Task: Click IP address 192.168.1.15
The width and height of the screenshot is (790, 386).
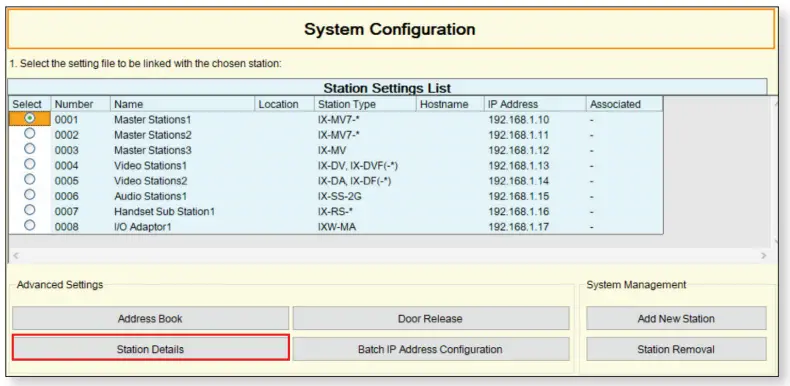Action: (518, 196)
